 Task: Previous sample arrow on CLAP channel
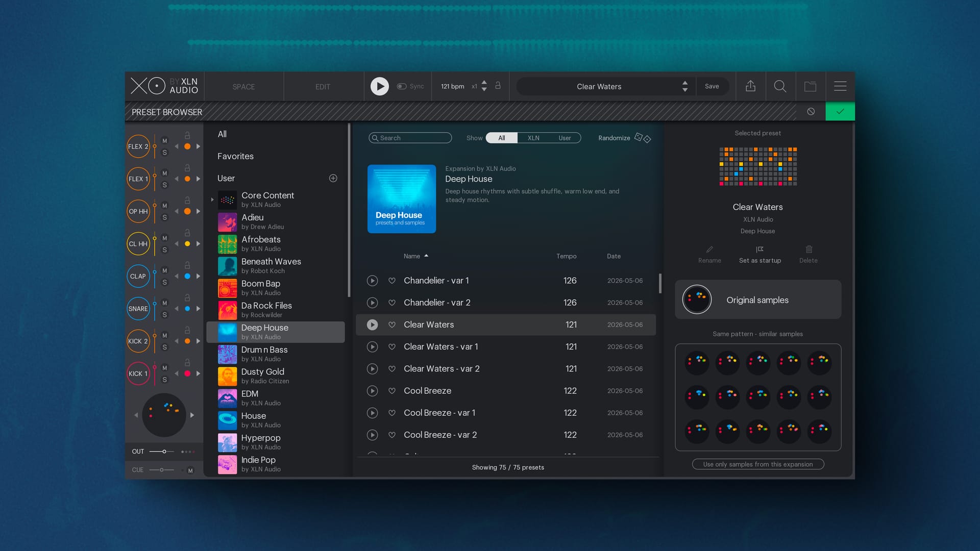click(x=177, y=276)
